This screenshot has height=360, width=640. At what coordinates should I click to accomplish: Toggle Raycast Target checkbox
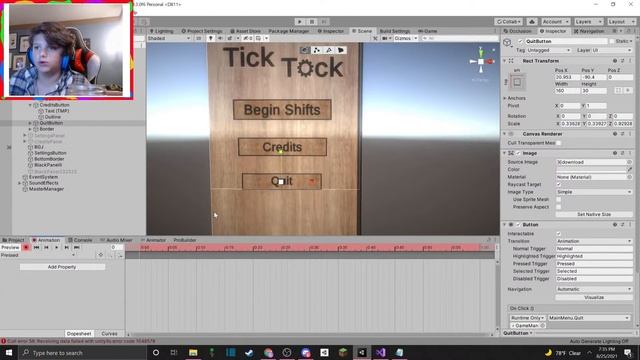(558, 184)
